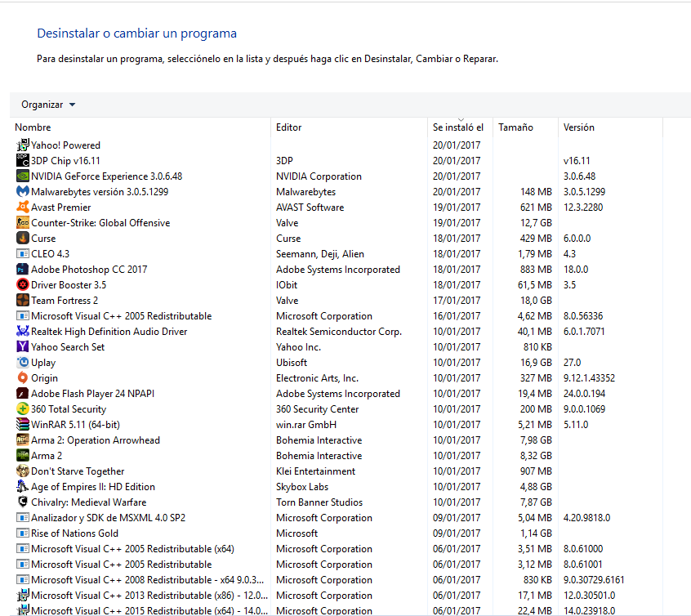Image resolution: width=691 pixels, height=616 pixels.
Task: Select the Uplay icon
Action: (x=23, y=363)
